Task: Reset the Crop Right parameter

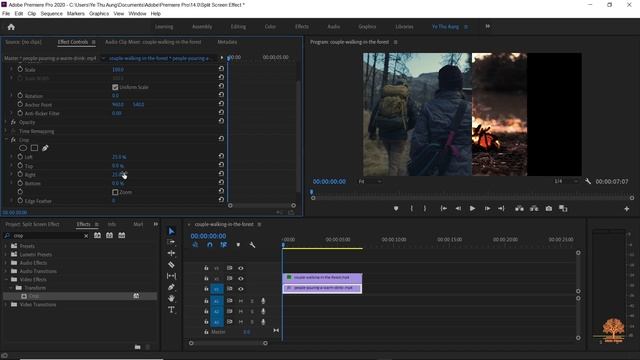Action: coord(221,174)
